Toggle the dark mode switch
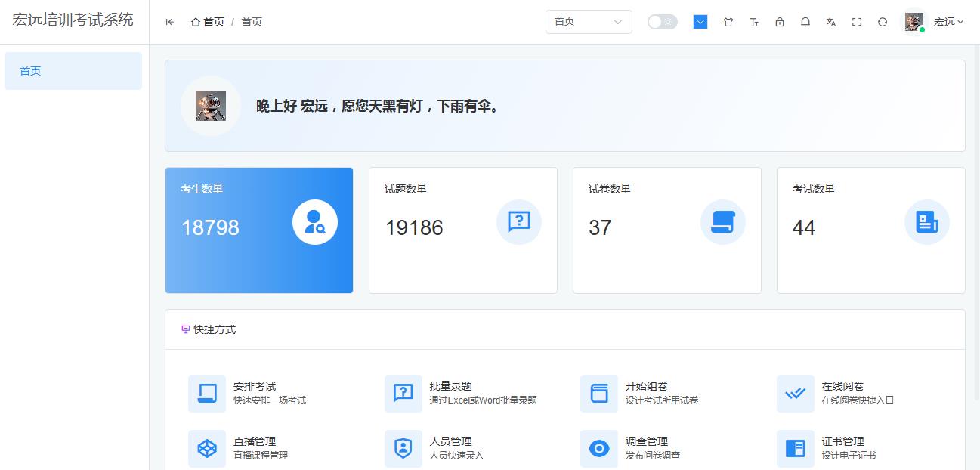This screenshot has width=980, height=470. point(662,22)
